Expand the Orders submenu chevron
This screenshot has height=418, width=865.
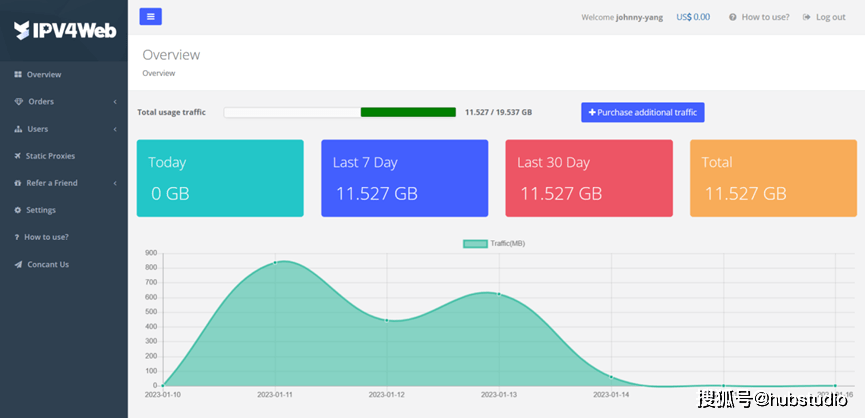pyautogui.click(x=115, y=102)
